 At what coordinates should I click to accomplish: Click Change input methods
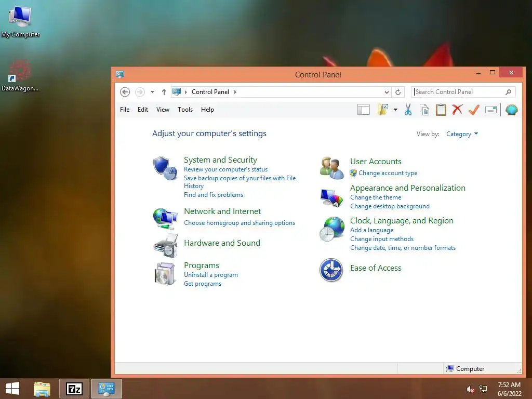(x=382, y=239)
